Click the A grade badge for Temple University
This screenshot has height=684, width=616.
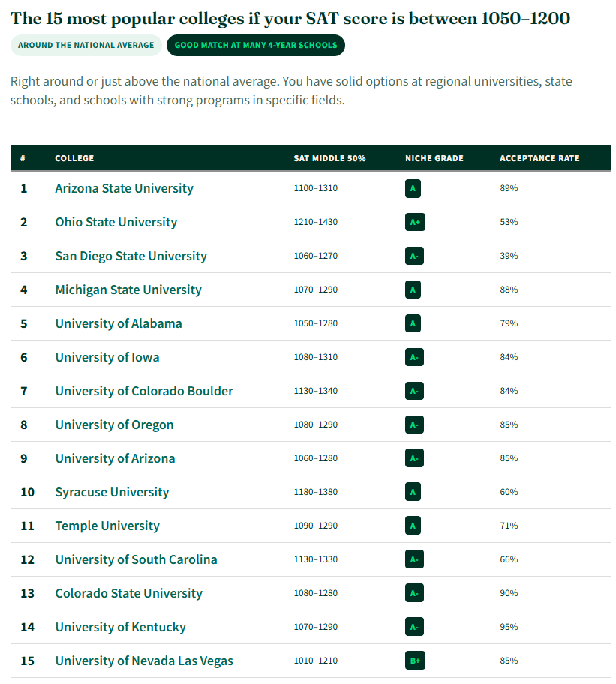(413, 526)
